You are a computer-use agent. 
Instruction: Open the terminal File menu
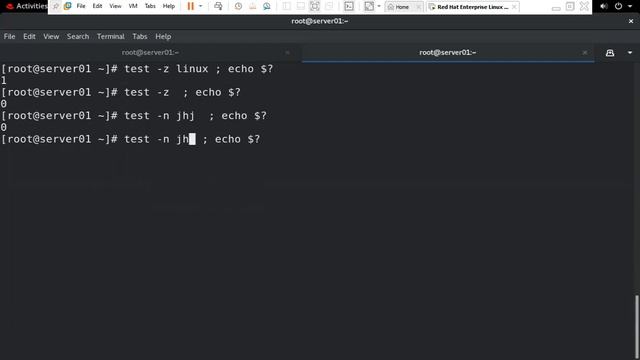point(9,36)
